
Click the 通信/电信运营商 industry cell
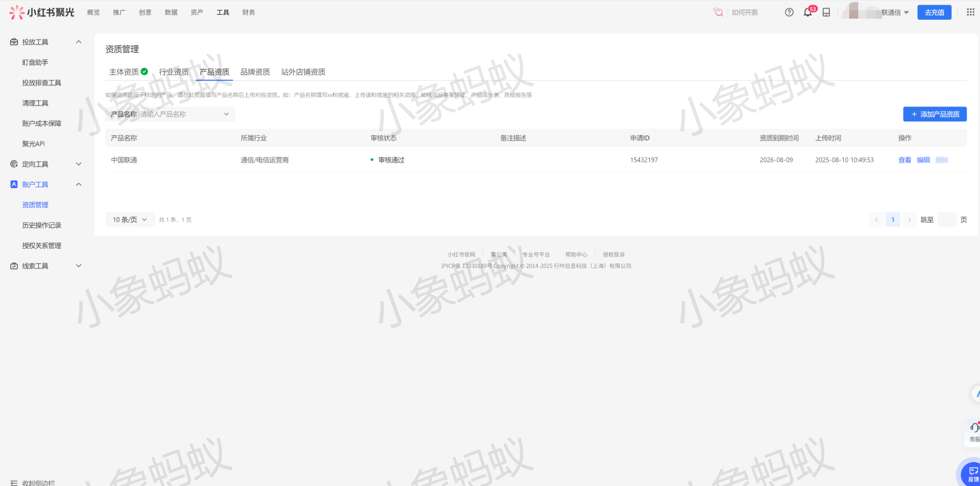click(265, 160)
